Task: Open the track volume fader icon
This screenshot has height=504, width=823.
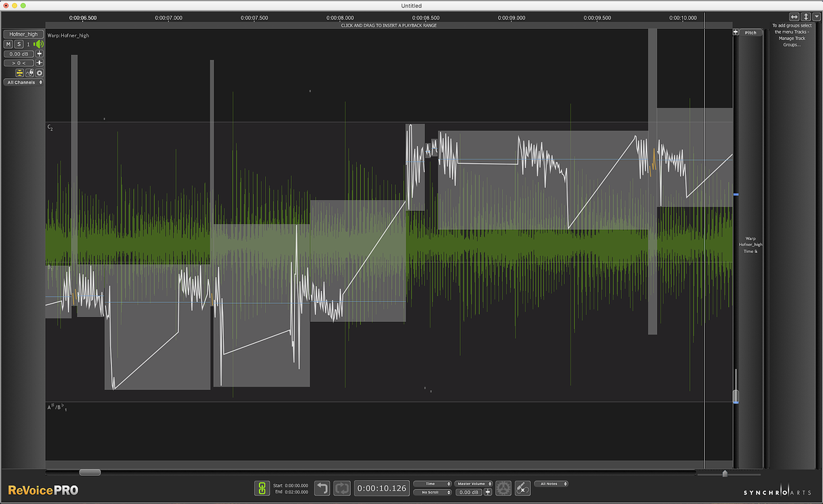Action: (39, 54)
